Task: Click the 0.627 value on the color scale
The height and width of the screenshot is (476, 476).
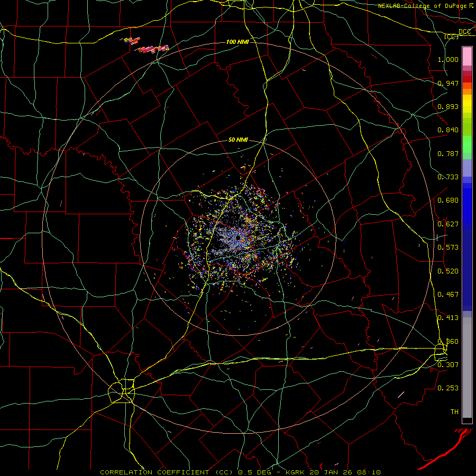Action: [x=448, y=224]
